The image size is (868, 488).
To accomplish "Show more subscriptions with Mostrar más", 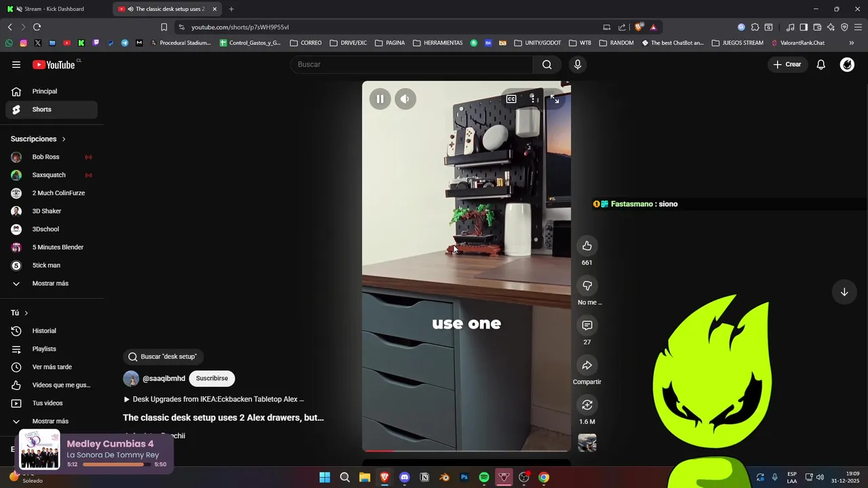I will pos(52,283).
